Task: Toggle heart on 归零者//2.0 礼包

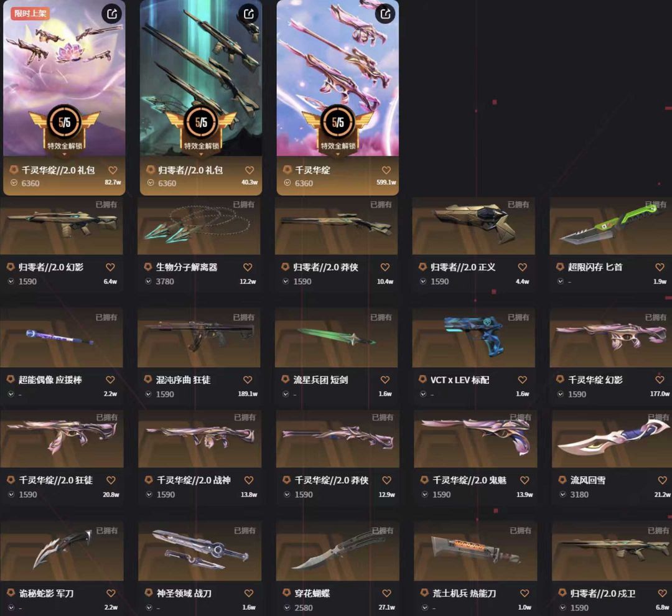Action: tap(250, 170)
